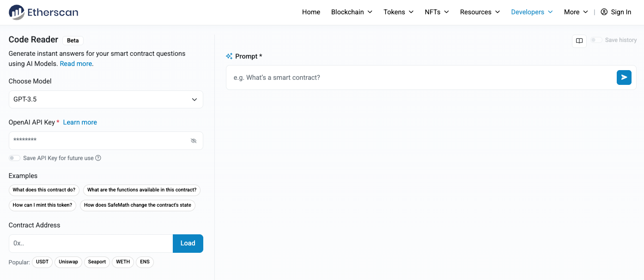Enable Save API Key for future use
Viewport: 644px width, 280px height.
pos(14,158)
